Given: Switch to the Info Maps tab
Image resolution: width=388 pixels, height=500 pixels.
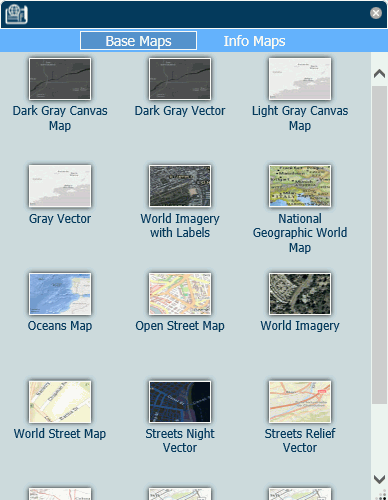Looking at the screenshot, I should (x=254, y=41).
